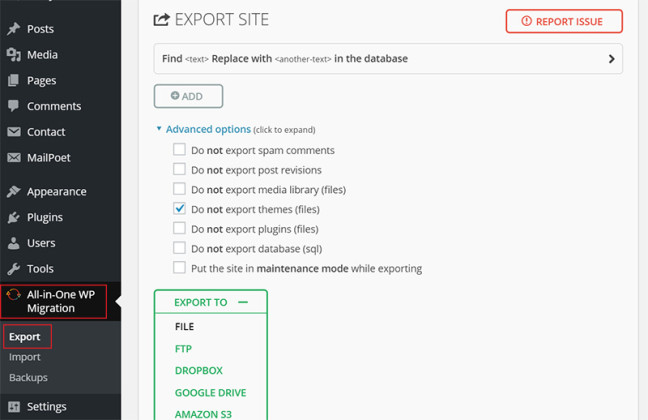The width and height of the screenshot is (648, 420).
Task: Click the REPORT ISSUE button
Action: 564,21
